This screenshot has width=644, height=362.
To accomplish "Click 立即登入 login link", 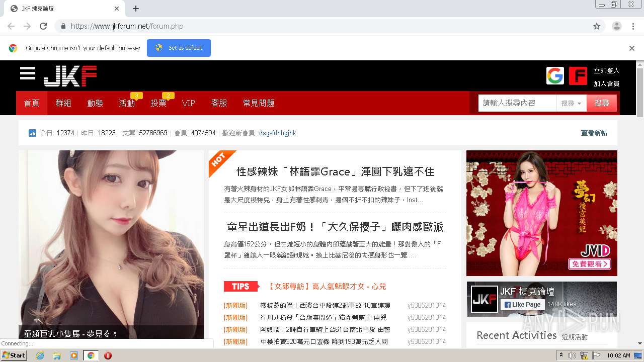I will 606,71.
